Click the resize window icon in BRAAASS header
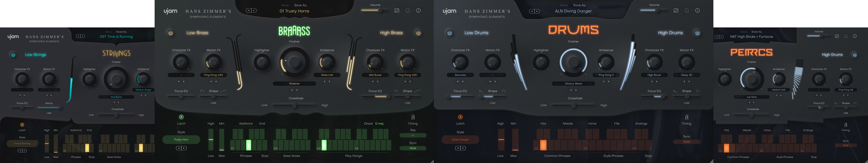This screenshot has width=868, height=163. [397, 10]
